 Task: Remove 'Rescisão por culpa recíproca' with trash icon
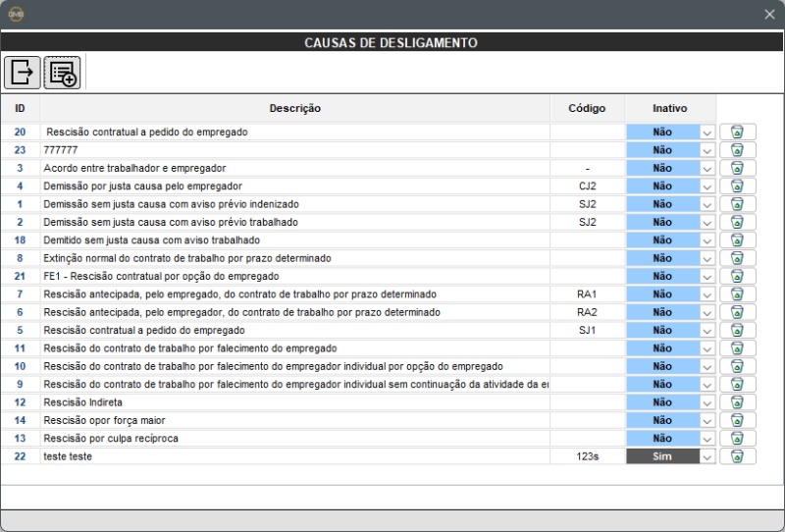point(737,439)
